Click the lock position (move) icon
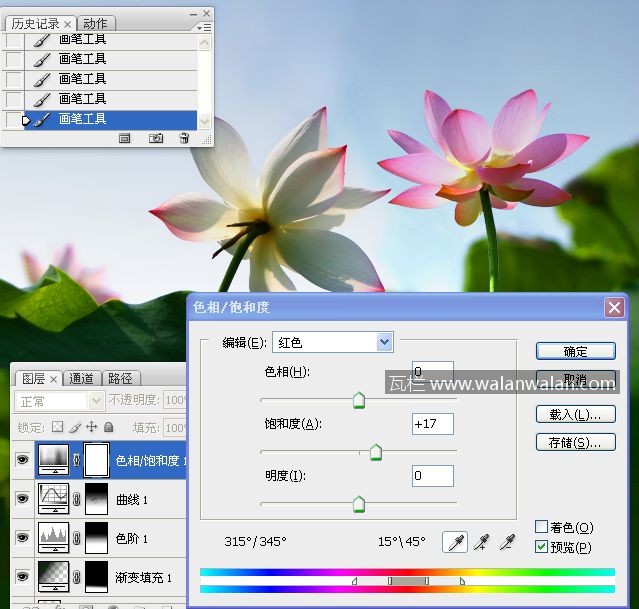Image resolution: width=639 pixels, height=609 pixels. click(91, 427)
